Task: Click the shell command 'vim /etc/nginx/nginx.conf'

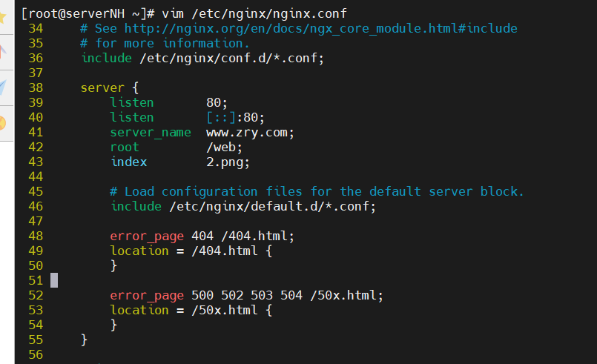Action: (x=254, y=14)
